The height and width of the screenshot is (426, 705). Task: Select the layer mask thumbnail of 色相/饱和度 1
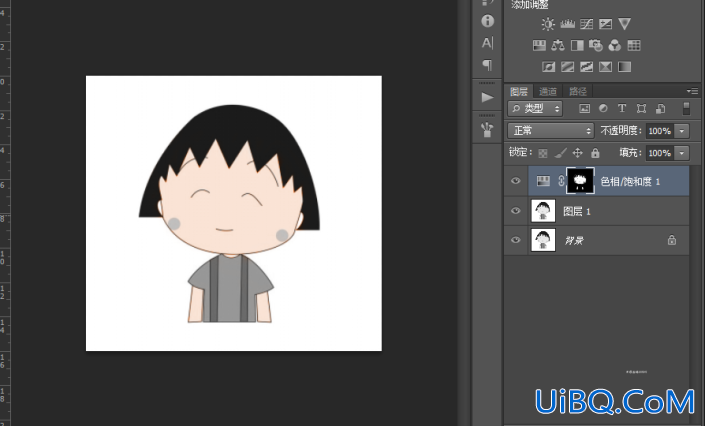coord(580,181)
